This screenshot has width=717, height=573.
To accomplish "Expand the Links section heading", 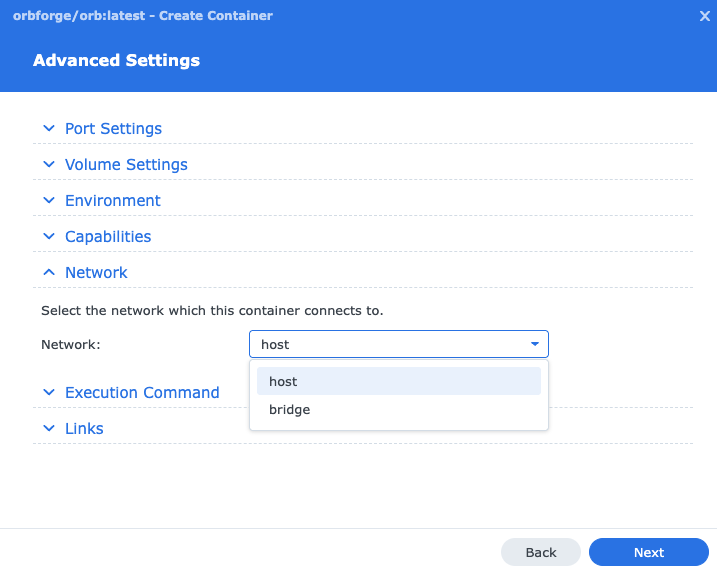I will click(84, 429).
